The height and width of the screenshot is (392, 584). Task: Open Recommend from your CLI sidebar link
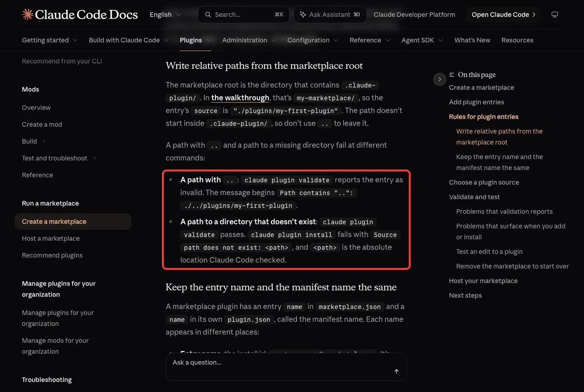point(62,61)
